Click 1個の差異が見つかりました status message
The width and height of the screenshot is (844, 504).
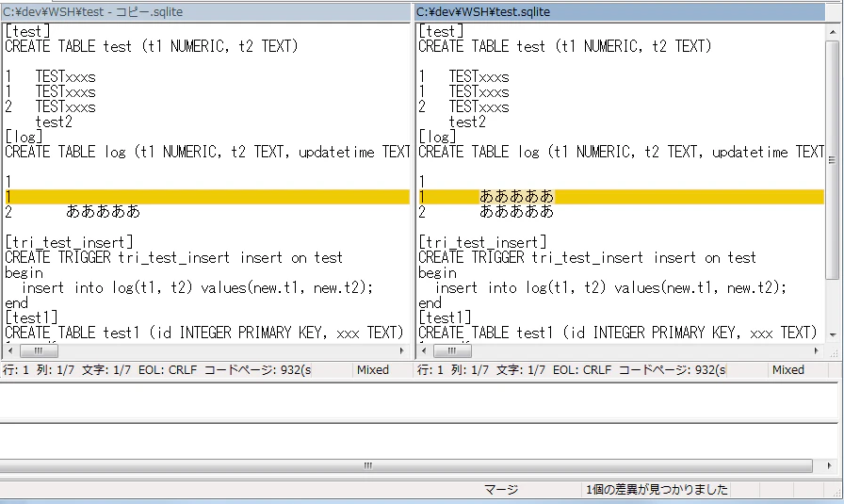point(657,490)
